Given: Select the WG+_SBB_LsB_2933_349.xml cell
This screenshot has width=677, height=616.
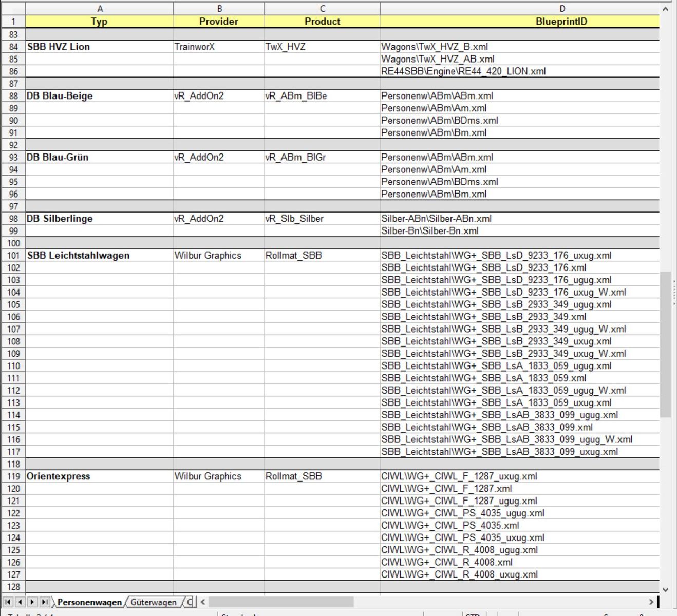Looking at the screenshot, I should tap(520, 317).
